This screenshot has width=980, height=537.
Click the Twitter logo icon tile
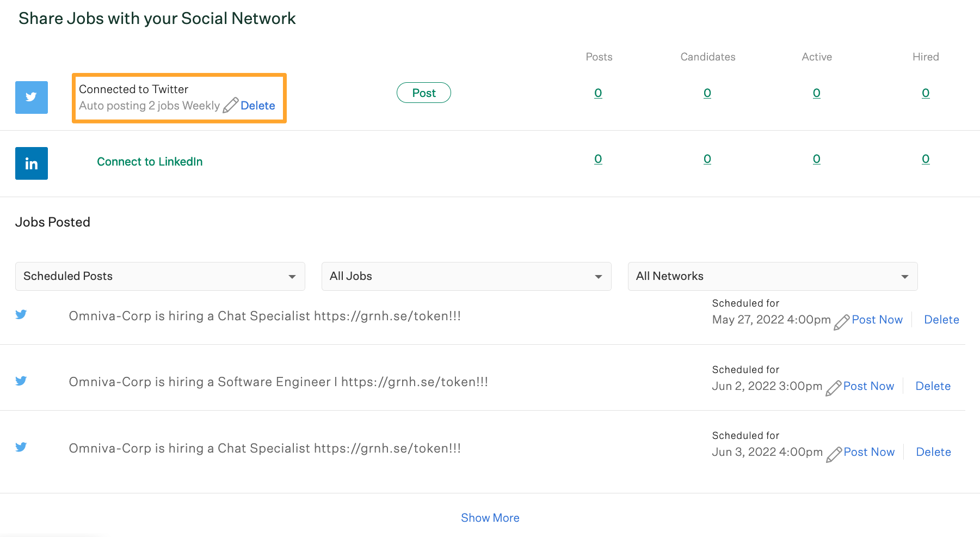pyautogui.click(x=32, y=97)
